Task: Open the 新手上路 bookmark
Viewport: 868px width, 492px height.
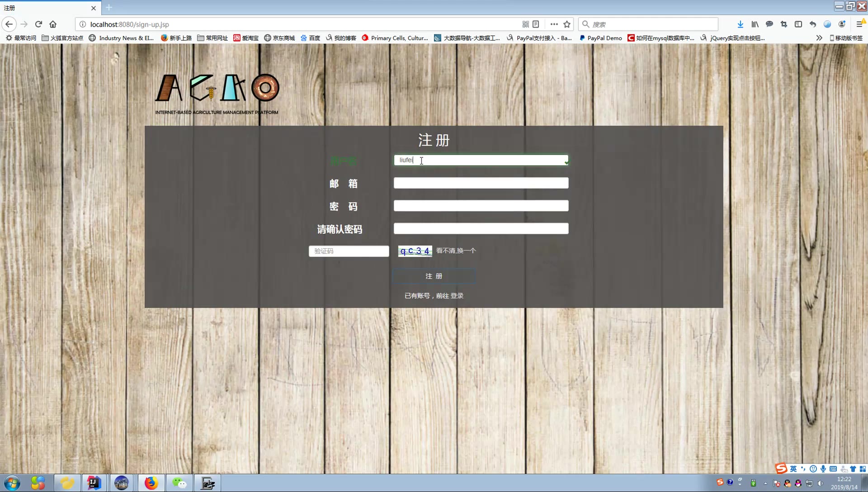Action: [176, 38]
